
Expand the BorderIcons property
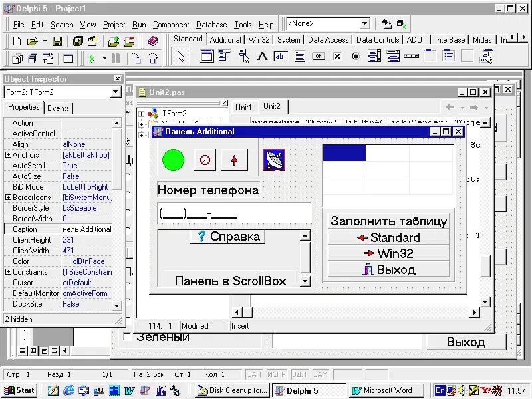[8, 197]
